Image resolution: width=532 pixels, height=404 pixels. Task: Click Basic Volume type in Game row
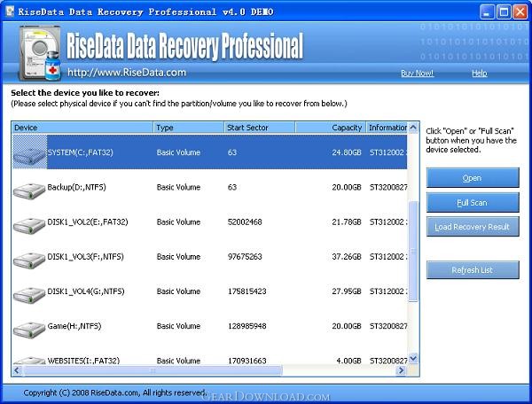[178, 326]
